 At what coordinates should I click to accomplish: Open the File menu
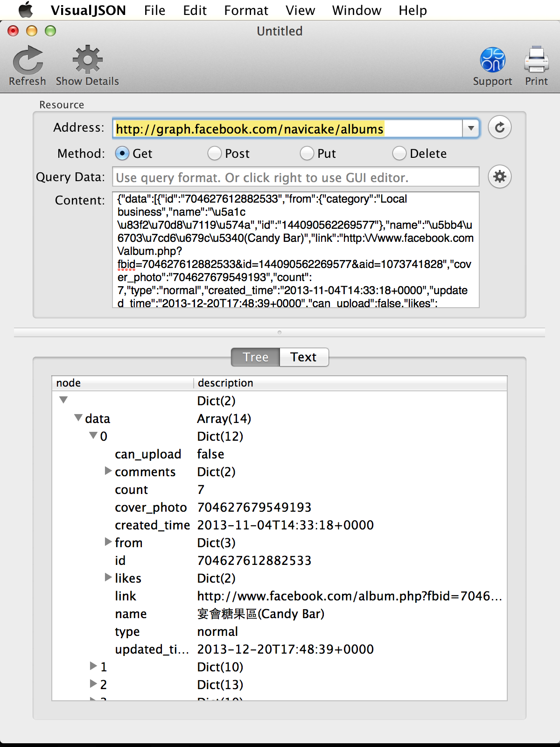[x=154, y=10]
